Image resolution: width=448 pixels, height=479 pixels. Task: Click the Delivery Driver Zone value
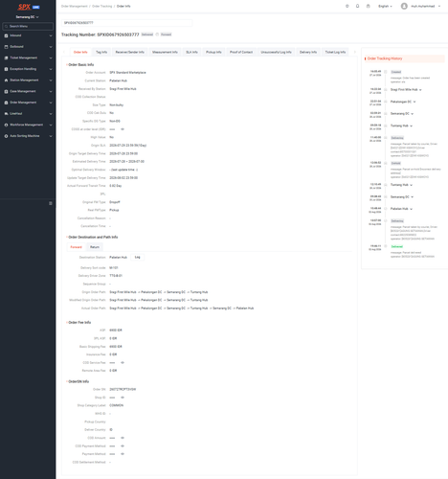(x=116, y=276)
